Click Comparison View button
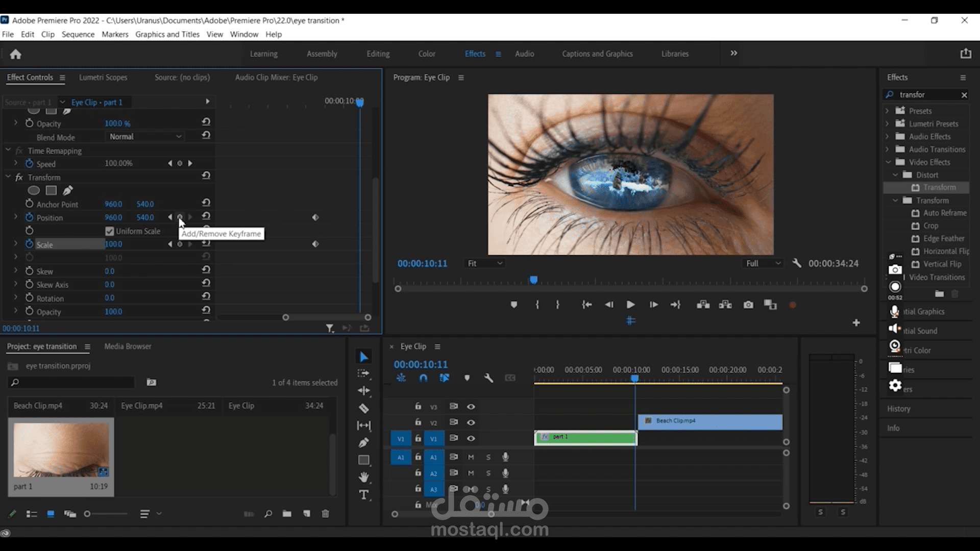The width and height of the screenshot is (980, 551). point(770,305)
